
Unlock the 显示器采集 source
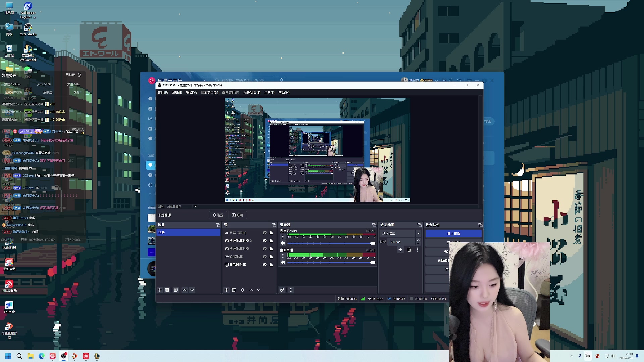(x=271, y=265)
